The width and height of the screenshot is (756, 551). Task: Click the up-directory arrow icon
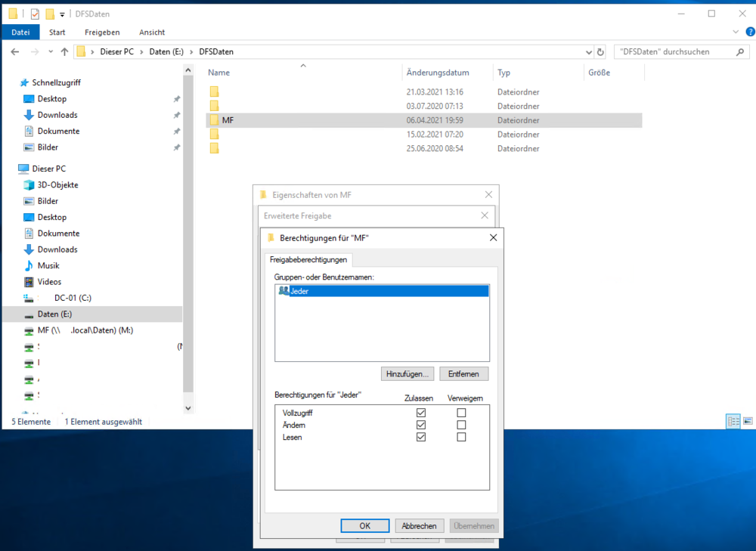(x=64, y=52)
